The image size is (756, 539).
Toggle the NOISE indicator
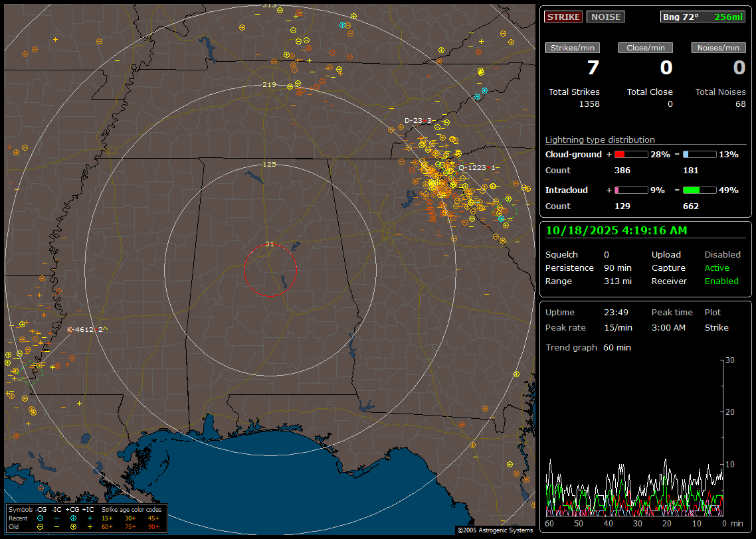[605, 17]
